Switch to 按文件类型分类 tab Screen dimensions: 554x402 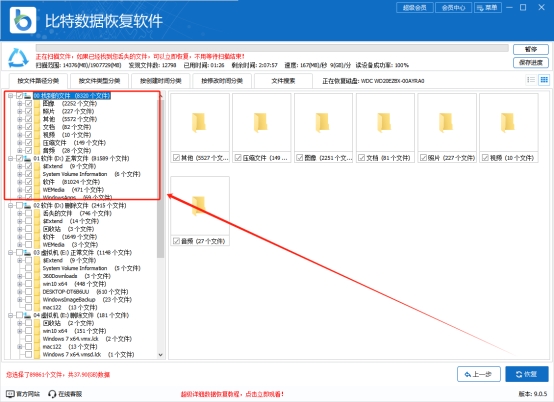pyautogui.click(x=99, y=81)
